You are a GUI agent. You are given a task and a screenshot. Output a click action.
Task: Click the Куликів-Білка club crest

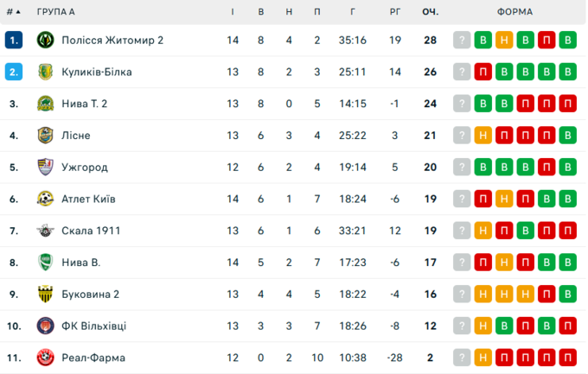coord(46,73)
